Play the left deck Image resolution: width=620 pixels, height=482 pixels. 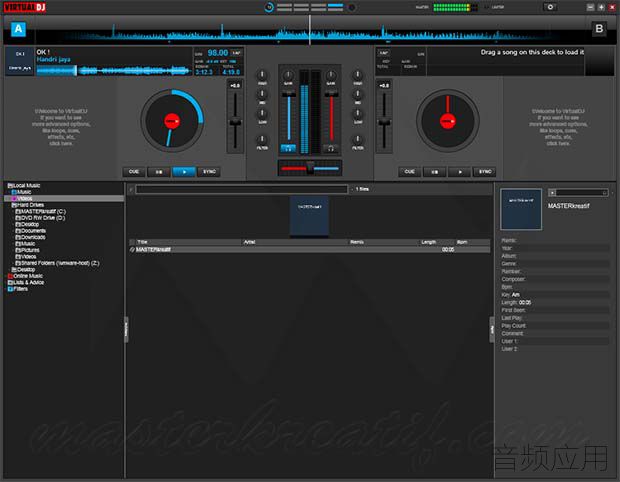(184, 172)
